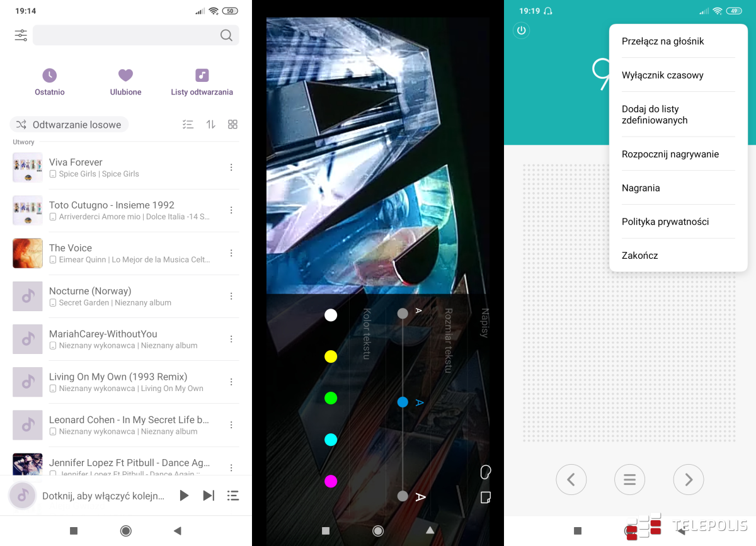Image resolution: width=756 pixels, height=546 pixels.
Task: Click the sort order arrows icon
Action: [x=211, y=125]
